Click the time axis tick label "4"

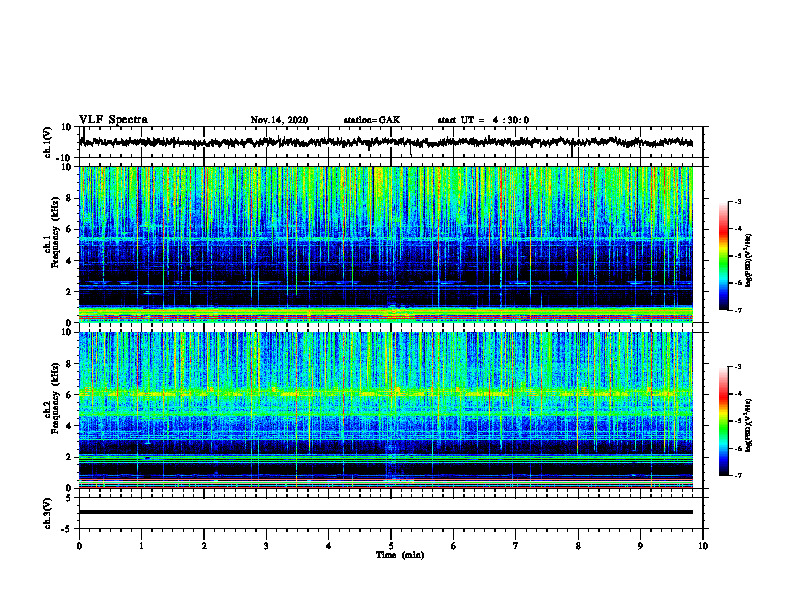(329, 546)
